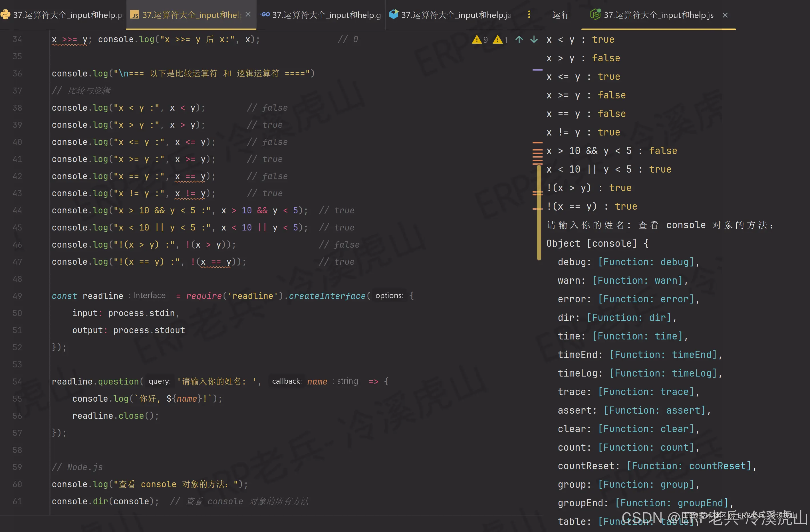Click the JS file icon on active tab
Viewport: 810px width, 532px height.
(135, 15)
